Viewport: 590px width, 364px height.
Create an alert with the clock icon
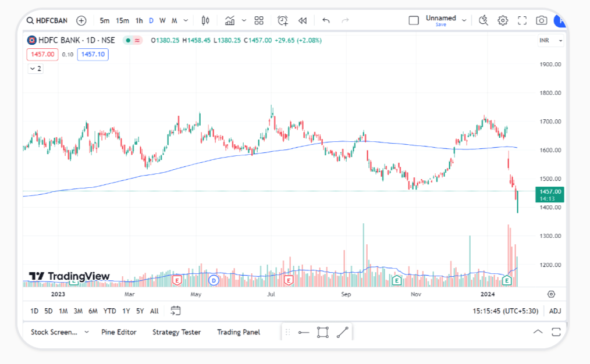283,20
